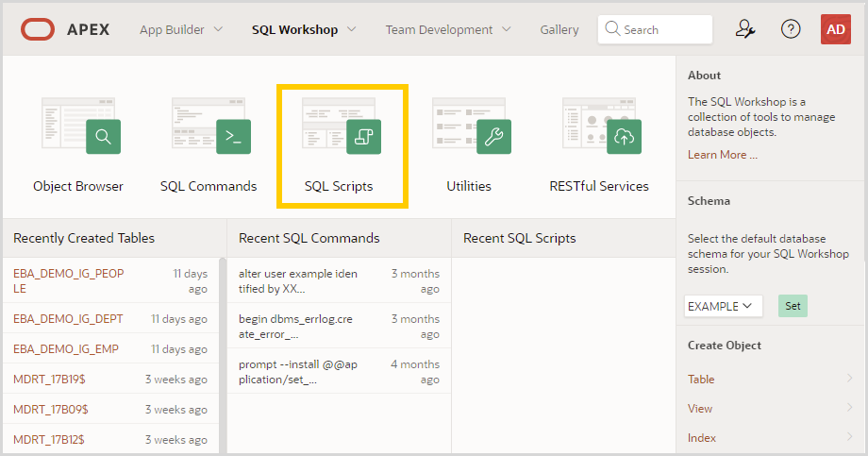Click the Utilities label
868x456 pixels.
469,186
